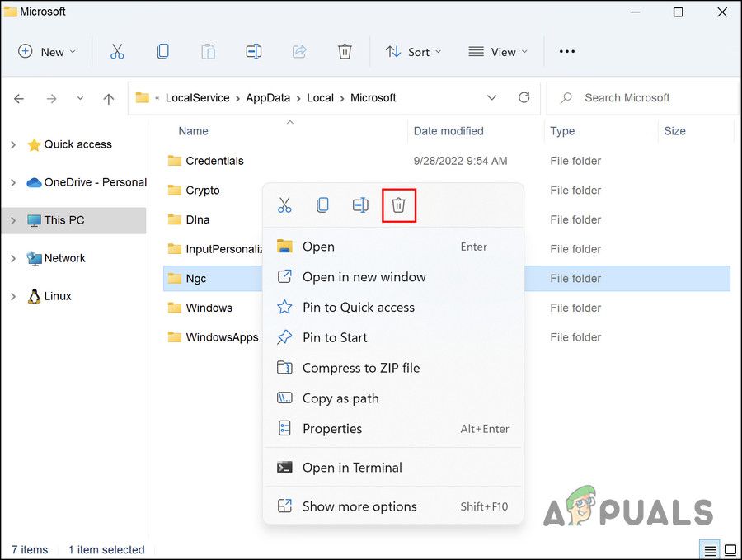
Task: Open the recent locations dropdown arrow
Action: pos(80,98)
